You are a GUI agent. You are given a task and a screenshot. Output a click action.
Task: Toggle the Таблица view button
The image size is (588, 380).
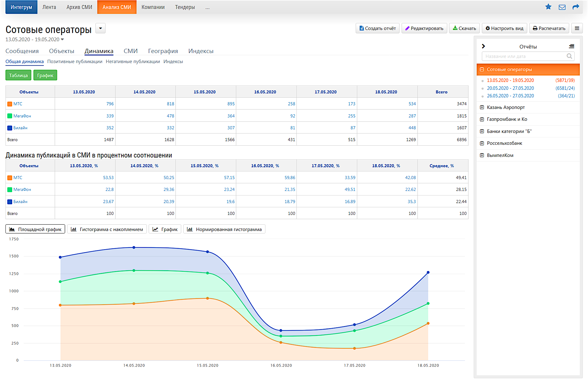pyautogui.click(x=18, y=75)
